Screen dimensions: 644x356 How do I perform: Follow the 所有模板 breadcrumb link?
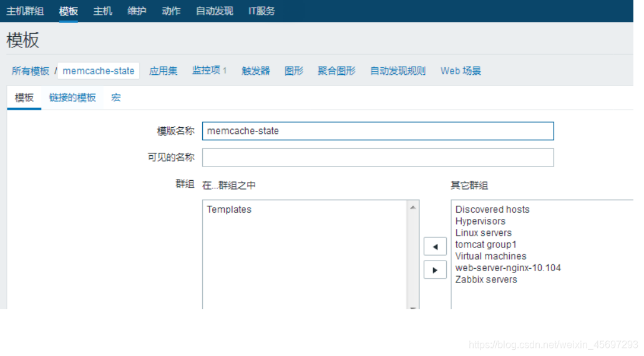pos(31,71)
